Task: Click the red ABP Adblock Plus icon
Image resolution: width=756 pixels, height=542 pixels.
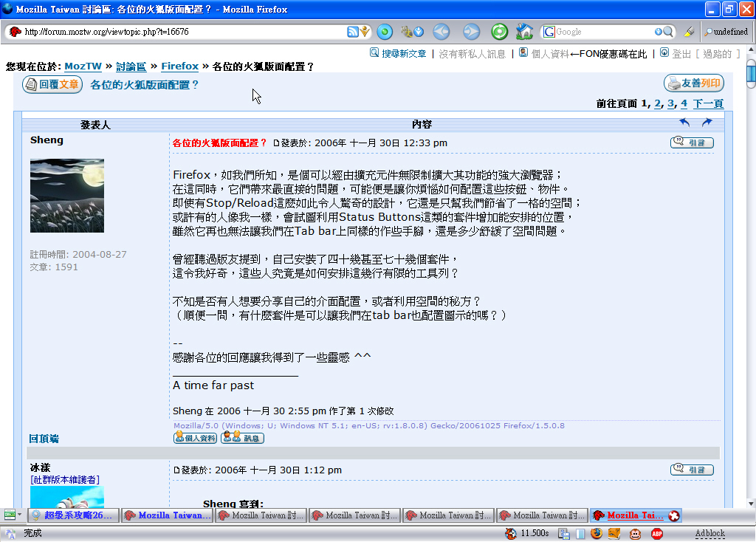Action: coord(656,533)
